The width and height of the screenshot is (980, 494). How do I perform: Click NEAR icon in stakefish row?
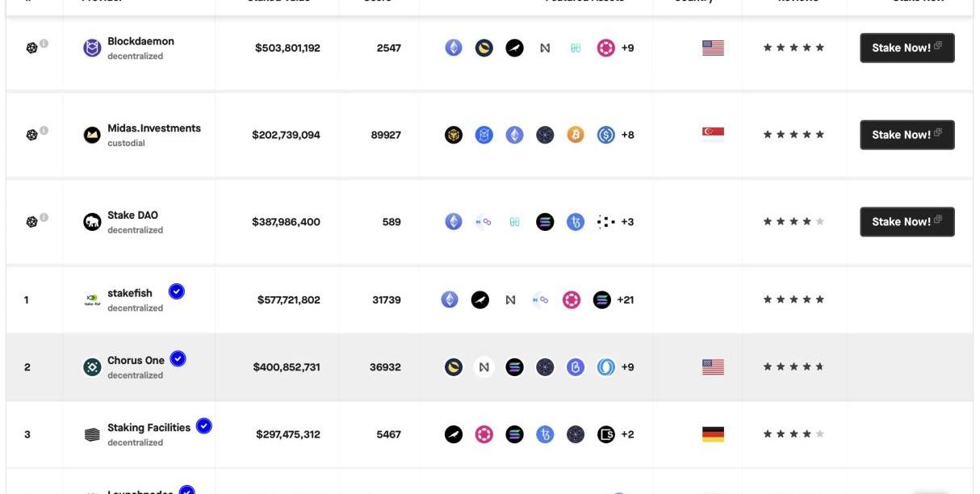click(x=510, y=300)
